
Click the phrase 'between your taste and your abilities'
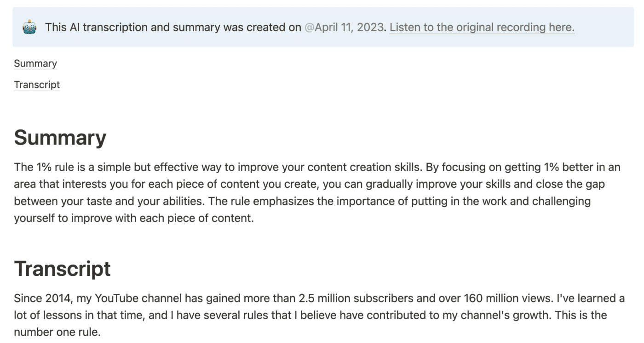(x=109, y=201)
